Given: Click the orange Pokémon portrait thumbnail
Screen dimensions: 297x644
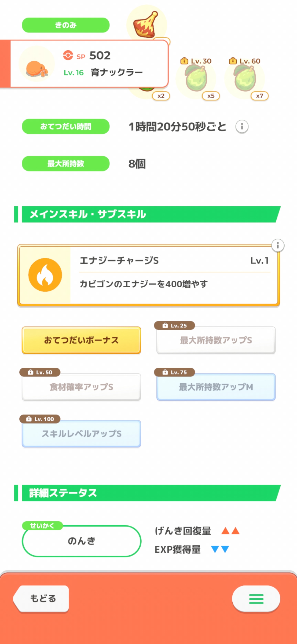Looking at the screenshot, I should 37,64.
